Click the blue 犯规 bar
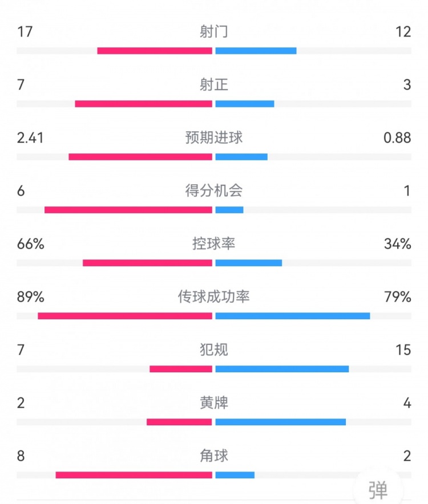 282,369
